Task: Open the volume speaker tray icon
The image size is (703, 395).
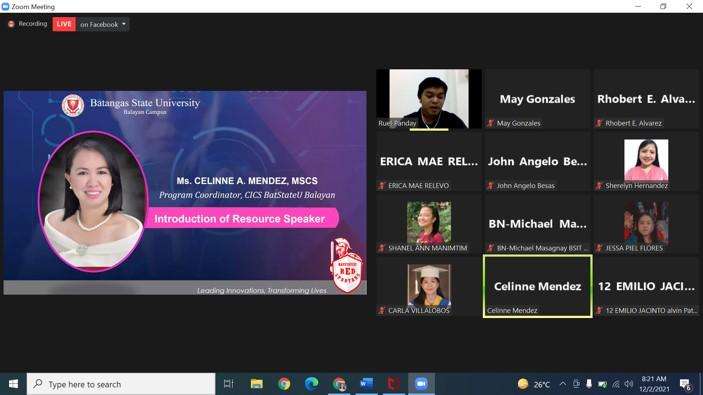Action: [x=629, y=384]
